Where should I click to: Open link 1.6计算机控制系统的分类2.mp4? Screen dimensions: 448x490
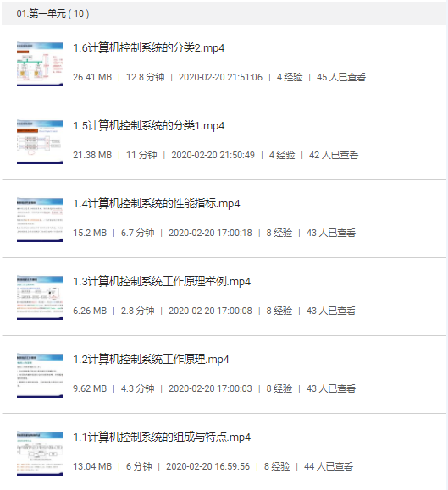click(148, 47)
